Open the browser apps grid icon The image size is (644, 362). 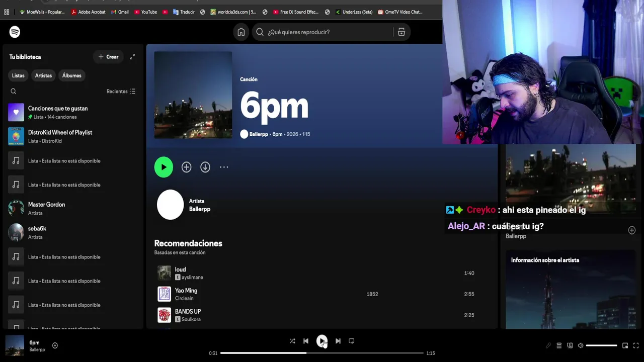pyautogui.click(x=7, y=12)
